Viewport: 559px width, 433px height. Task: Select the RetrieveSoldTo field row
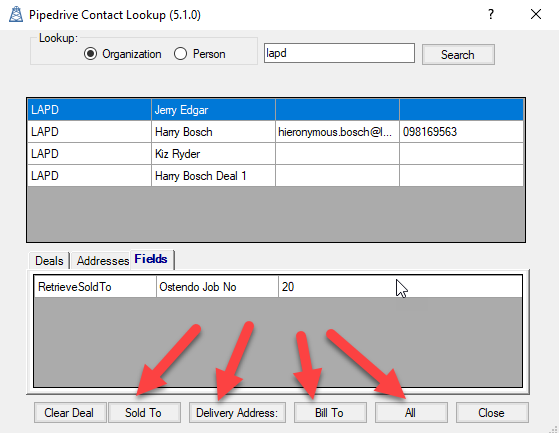[x=278, y=287]
